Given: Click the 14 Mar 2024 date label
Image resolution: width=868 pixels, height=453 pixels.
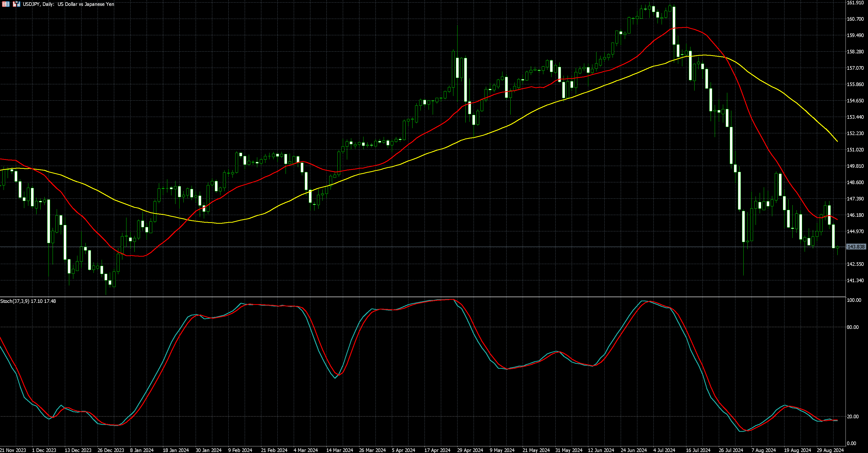Looking at the screenshot, I should (340, 450).
